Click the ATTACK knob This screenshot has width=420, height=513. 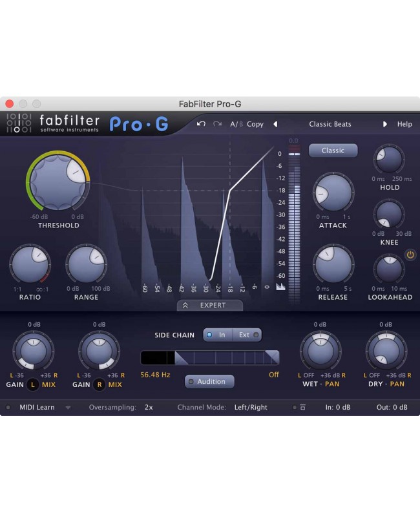click(333, 192)
